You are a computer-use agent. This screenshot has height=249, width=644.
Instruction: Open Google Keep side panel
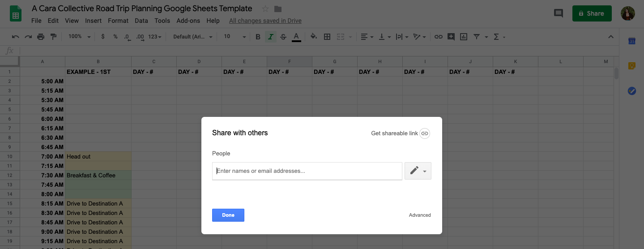tap(632, 66)
